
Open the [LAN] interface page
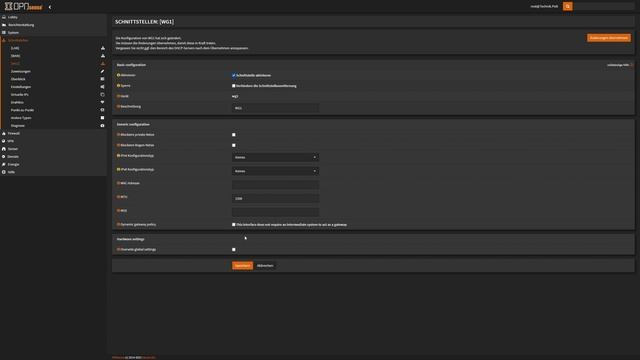tap(15, 48)
